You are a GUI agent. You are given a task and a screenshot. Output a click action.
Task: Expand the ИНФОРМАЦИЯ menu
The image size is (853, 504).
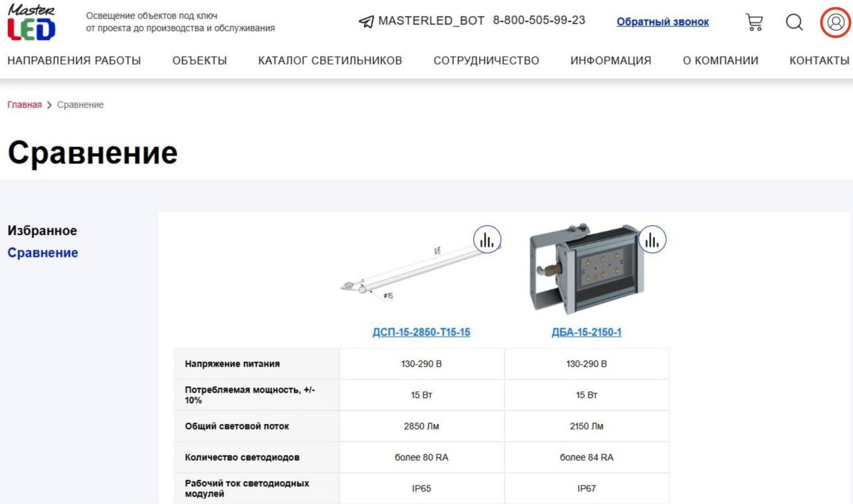coord(610,61)
